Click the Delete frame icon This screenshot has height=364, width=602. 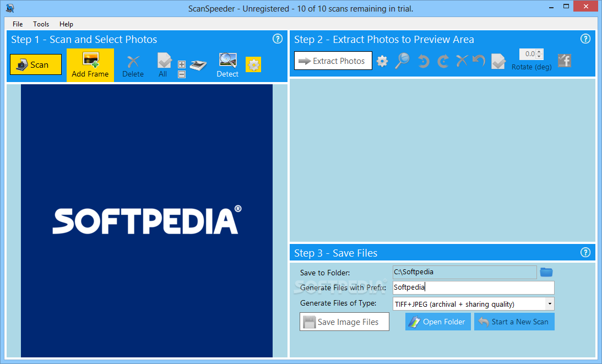[x=133, y=66]
